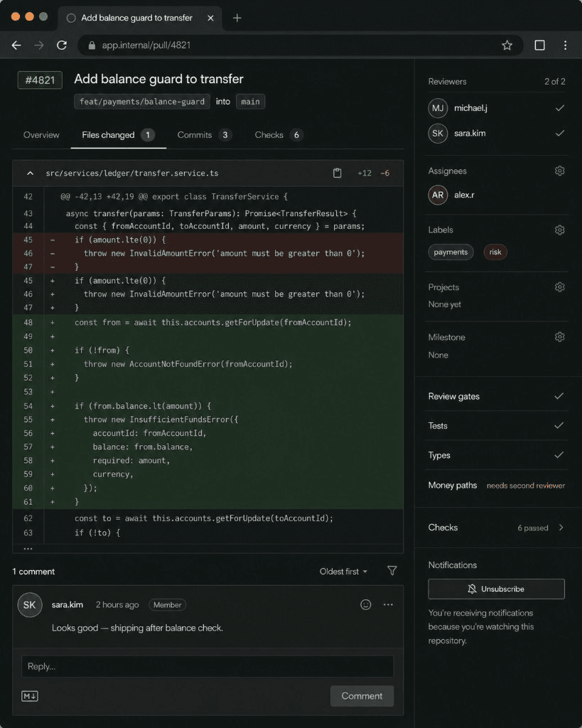This screenshot has width=582, height=728.
Task: Click line number 54 in the diff
Action: click(x=28, y=406)
